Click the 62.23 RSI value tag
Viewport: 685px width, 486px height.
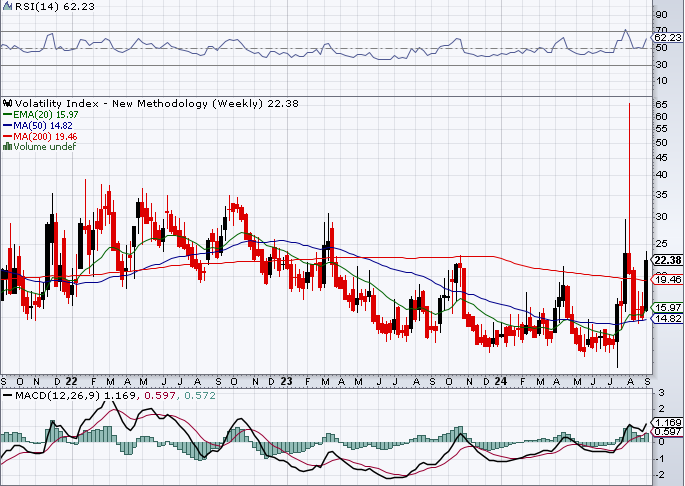[x=667, y=38]
